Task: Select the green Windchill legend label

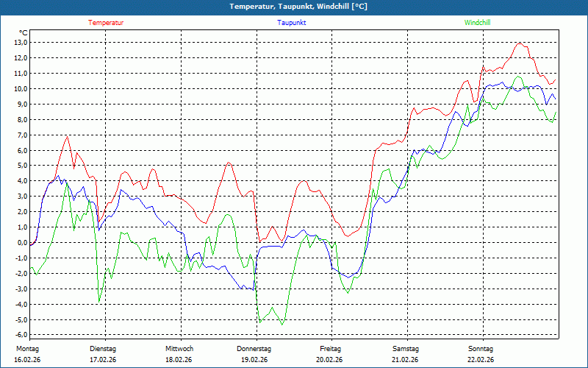Action: pos(477,23)
